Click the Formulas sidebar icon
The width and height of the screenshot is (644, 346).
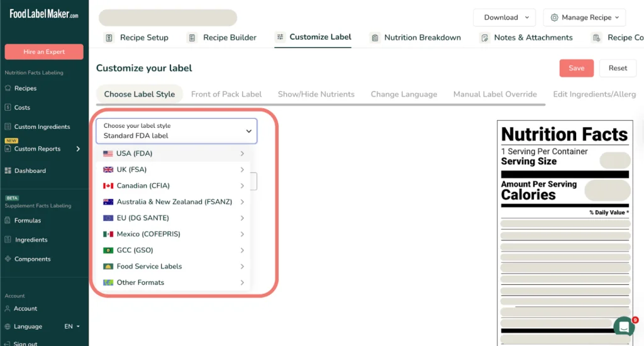point(8,221)
